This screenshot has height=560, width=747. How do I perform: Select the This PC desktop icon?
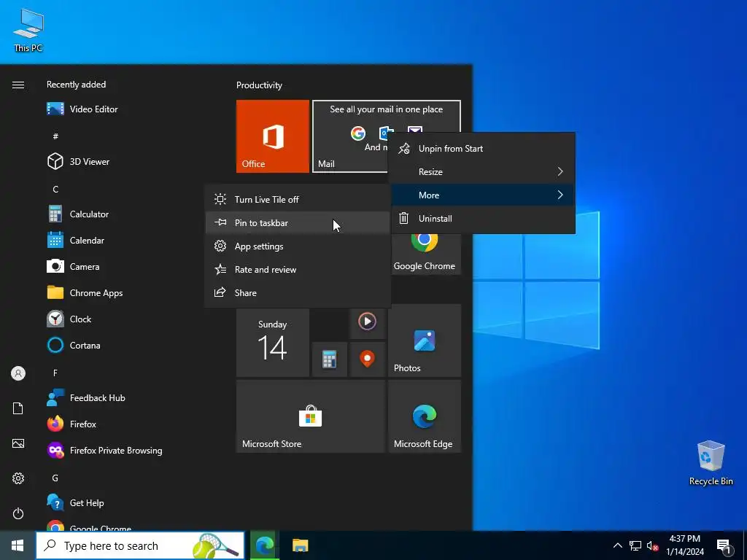[x=28, y=31]
